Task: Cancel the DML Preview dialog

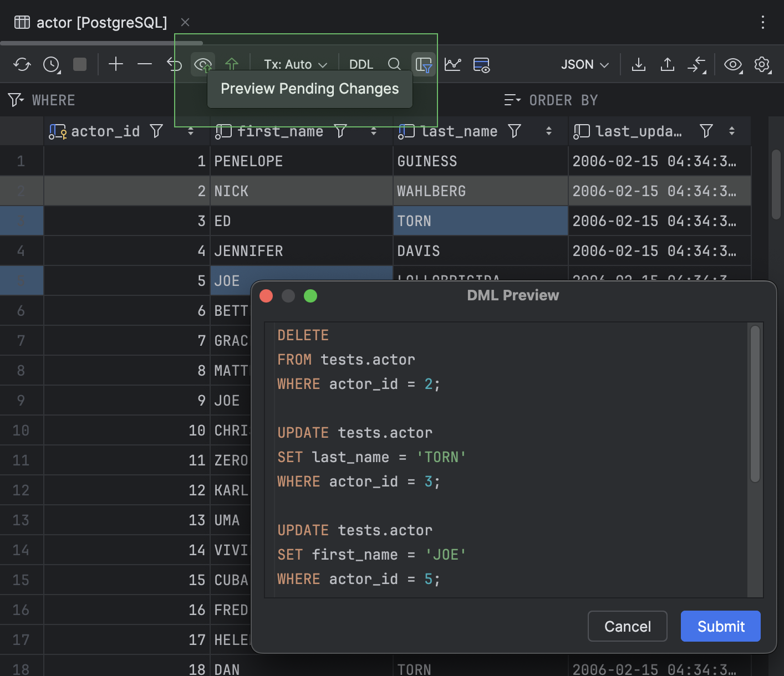Action: tap(627, 626)
